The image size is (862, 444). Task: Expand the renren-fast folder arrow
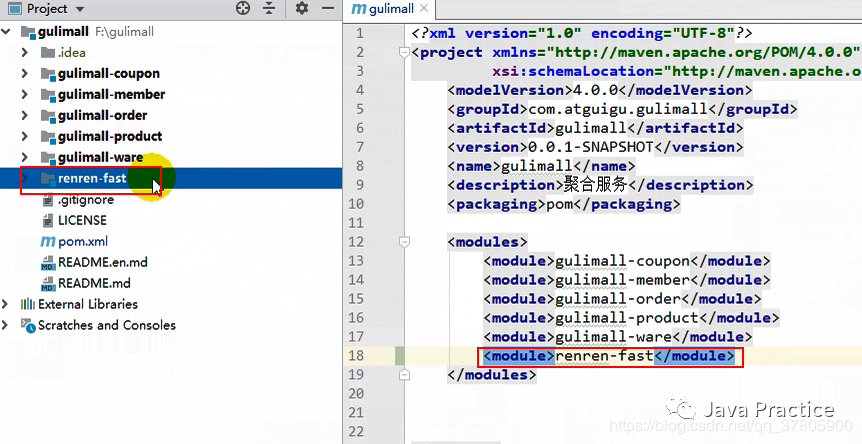coord(24,178)
